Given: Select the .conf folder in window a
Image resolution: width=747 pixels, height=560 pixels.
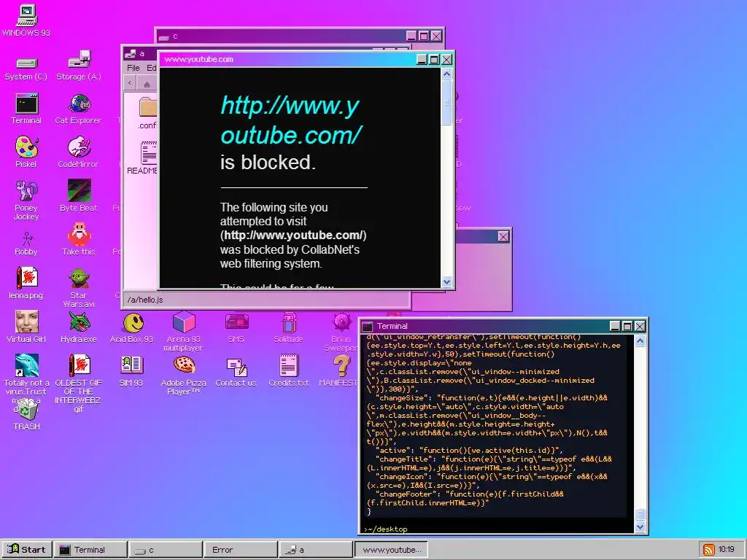Looking at the screenshot, I should pos(147,113).
